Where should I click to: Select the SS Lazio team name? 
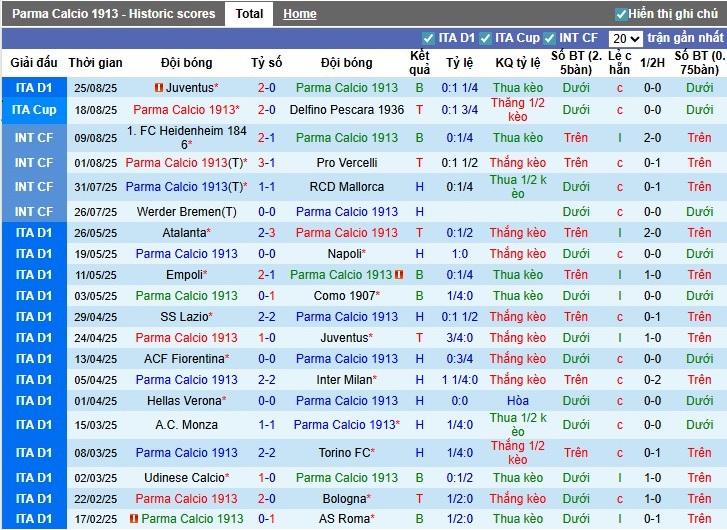(x=185, y=317)
